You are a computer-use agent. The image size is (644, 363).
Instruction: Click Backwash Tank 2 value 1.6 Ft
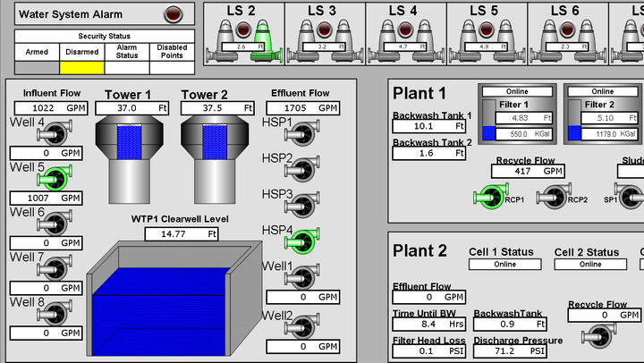coord(429,153)
